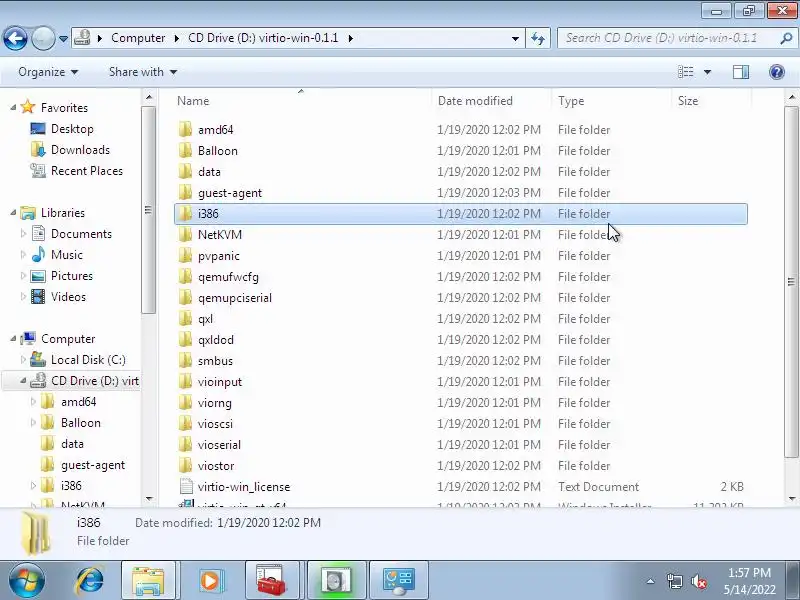Go back with the Back arrow button
This screenshot has height=600, width=800.
click(15, 38)
